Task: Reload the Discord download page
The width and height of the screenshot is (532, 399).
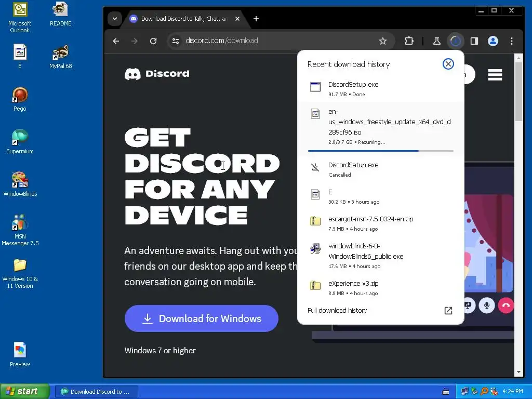Action: 153,41
